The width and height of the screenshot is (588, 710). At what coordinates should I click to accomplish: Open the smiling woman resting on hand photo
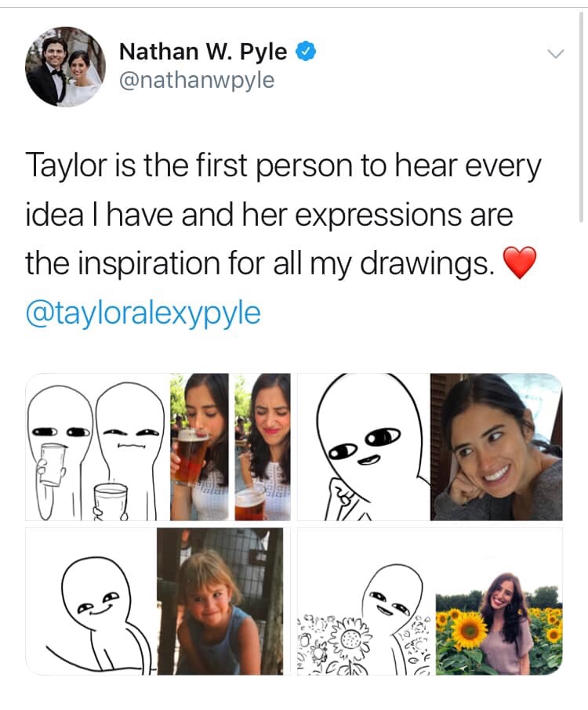pos(496,447)
